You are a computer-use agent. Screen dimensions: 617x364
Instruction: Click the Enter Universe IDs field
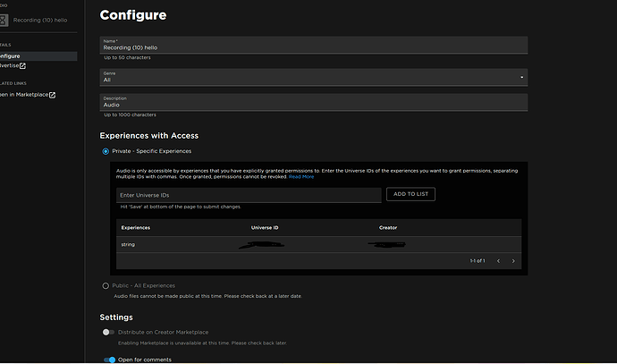pyautogui.click(x=249, y=195)
